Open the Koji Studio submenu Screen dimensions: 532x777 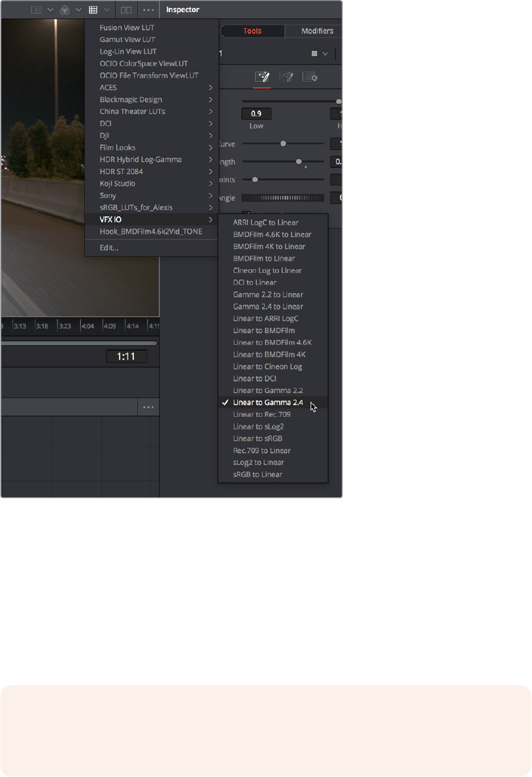point(152,183)
